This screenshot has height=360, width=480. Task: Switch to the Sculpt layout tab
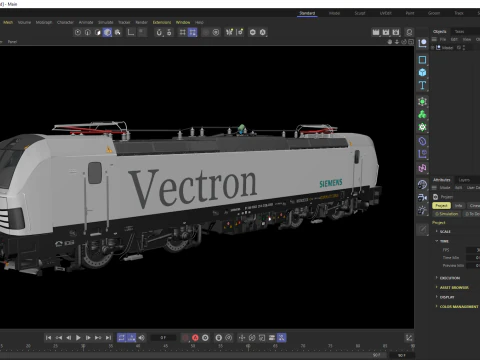point(360,13)
